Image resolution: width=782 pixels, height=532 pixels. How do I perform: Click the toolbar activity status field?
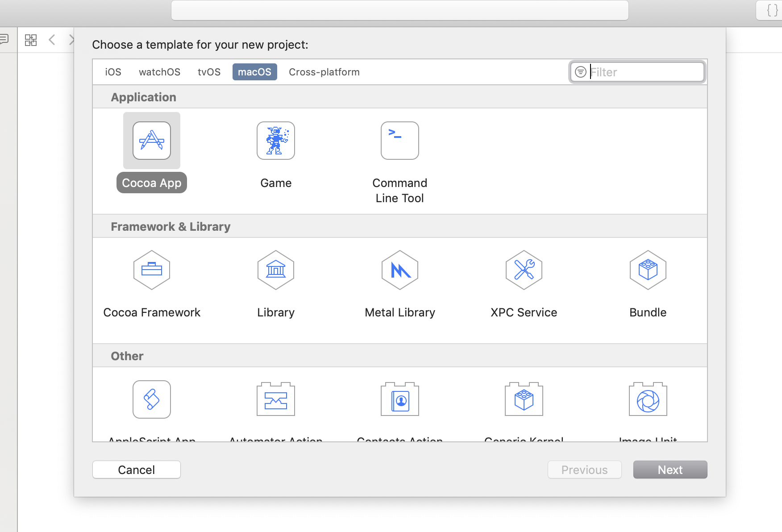[x=400, y=10]
